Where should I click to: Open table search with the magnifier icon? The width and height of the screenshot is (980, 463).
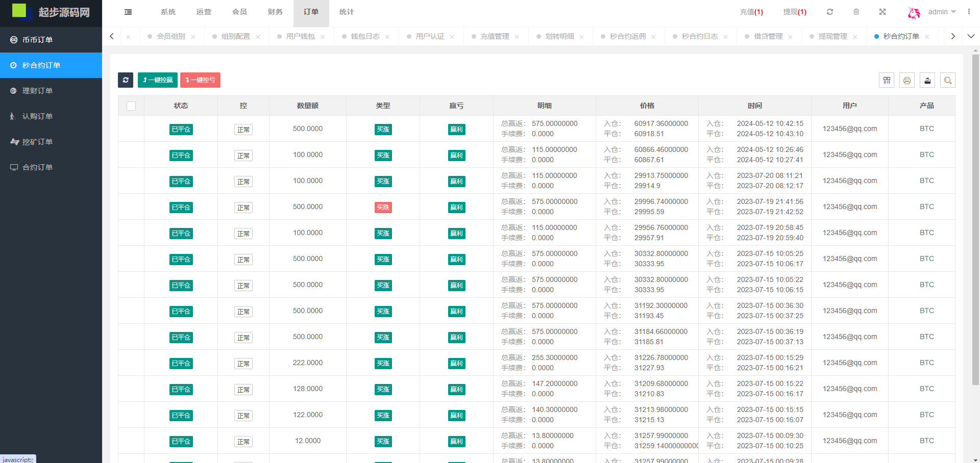[948, 81]
